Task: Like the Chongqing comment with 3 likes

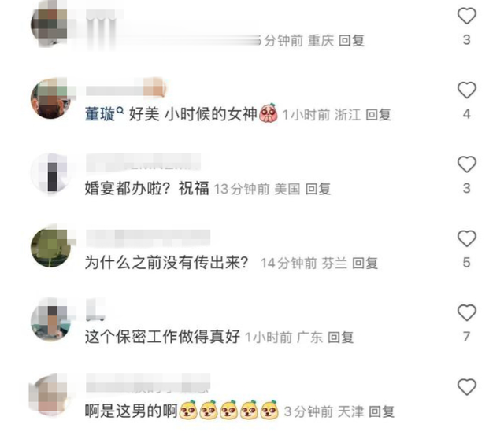Action: pyautogui.click(x=466, y=16)
